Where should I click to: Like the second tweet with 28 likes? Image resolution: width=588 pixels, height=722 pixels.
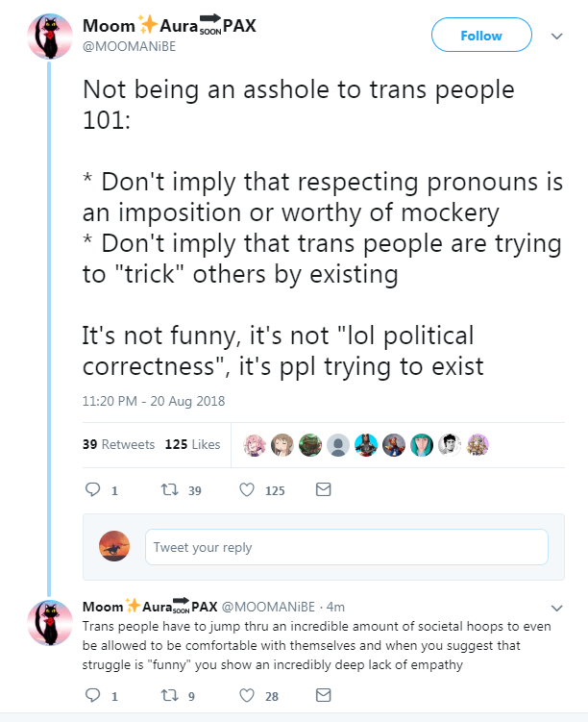click(246, 695)
